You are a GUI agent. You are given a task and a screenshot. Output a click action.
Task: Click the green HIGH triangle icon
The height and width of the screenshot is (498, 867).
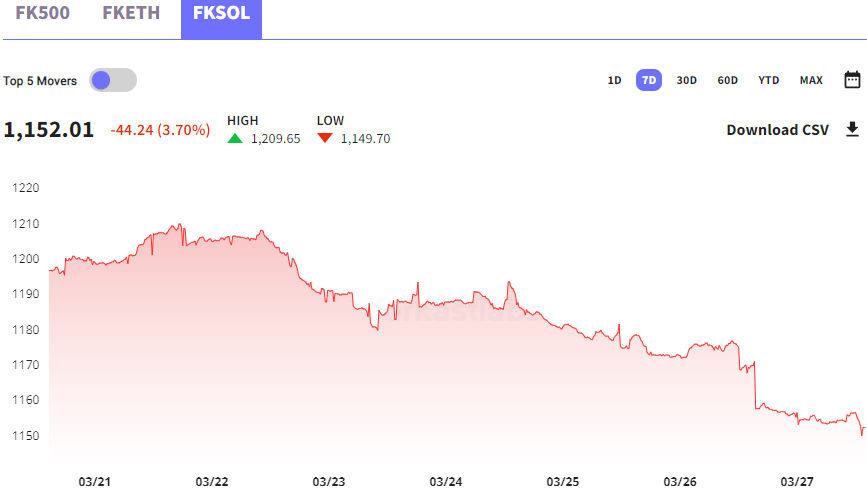[x=235, y=139]
